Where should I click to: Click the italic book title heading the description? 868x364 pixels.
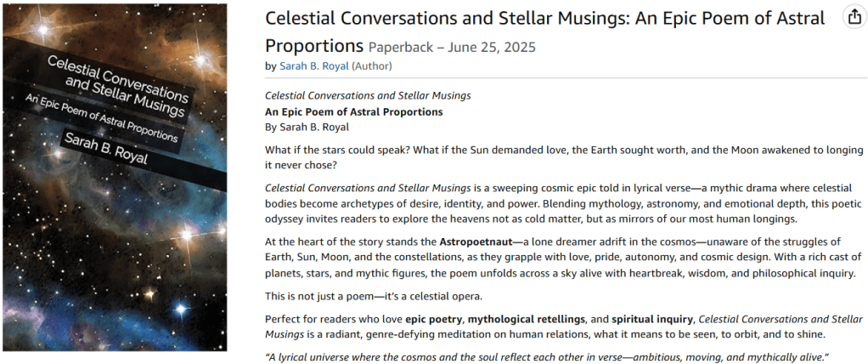pyautogui.click(x=368, y=95)
